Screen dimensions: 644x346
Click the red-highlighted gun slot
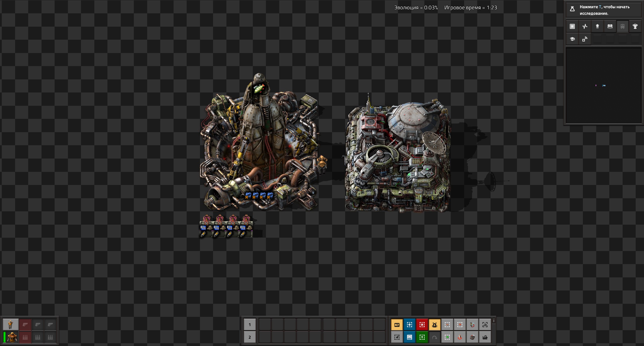(x=25, y=324)
